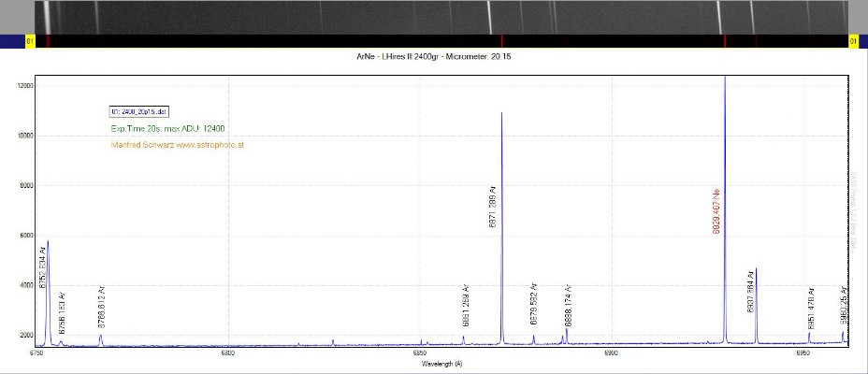The image size is (868, 374).
Task: Click the 6750 x-axis tick label
Action: click(36, 352)
